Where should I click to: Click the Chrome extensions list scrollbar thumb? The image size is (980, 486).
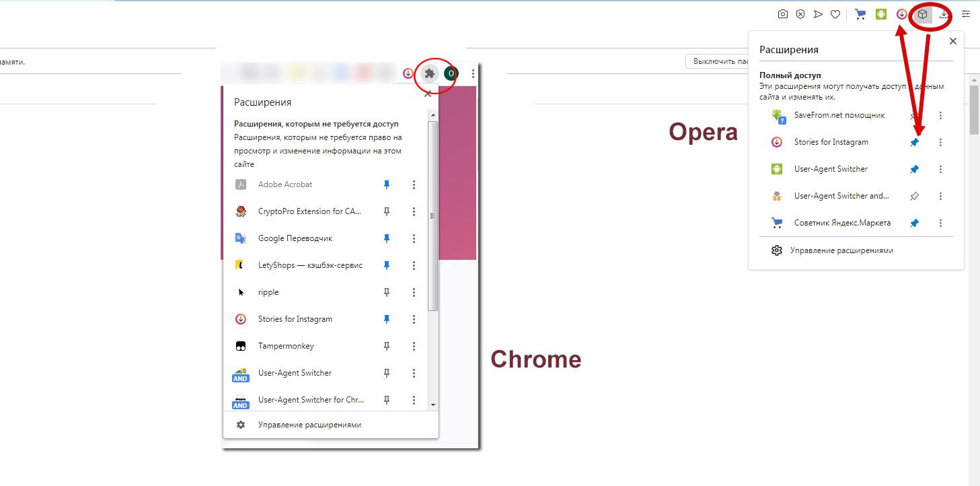pos(433,215)
